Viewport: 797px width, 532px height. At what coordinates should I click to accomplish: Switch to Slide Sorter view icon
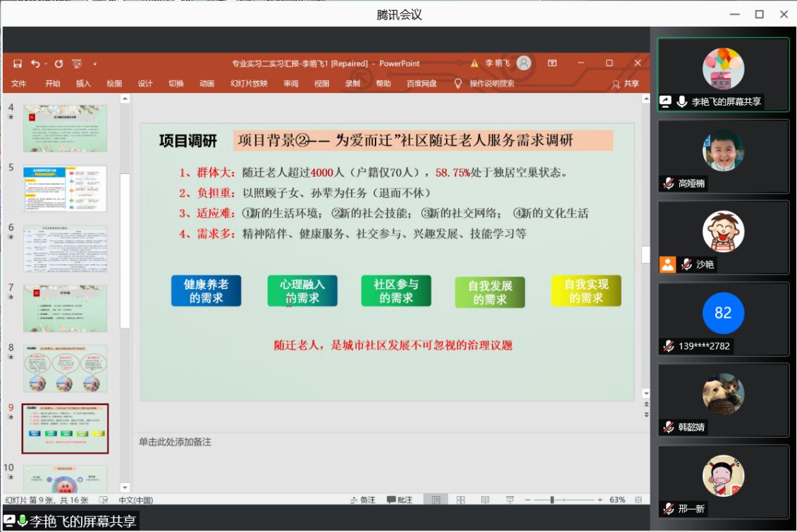tap(460, 500)
